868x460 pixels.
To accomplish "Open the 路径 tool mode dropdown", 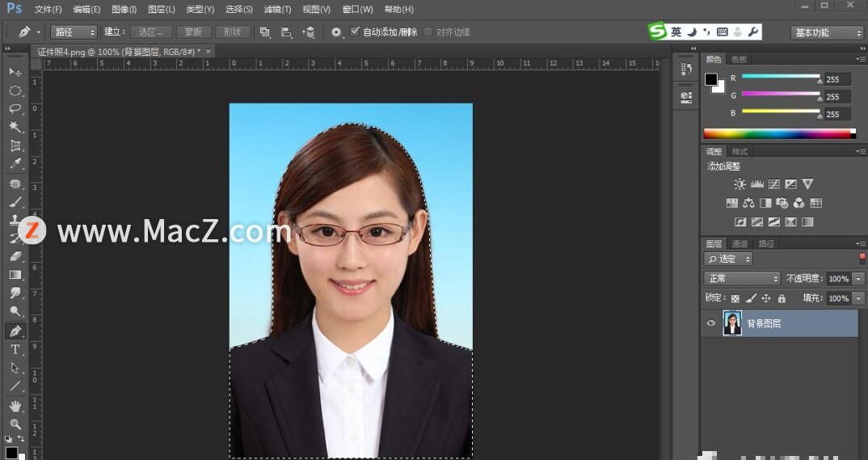I will pos(74,32).
